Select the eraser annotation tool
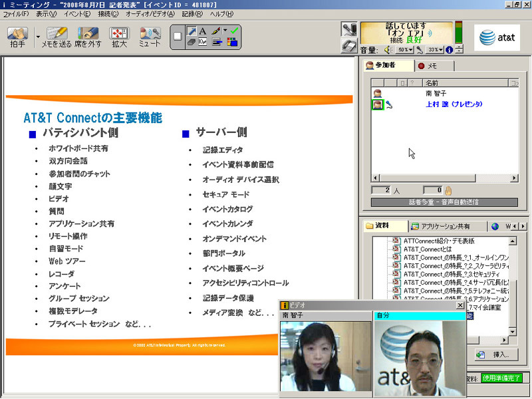Viewport: 532px width, 399px height. 192,42
